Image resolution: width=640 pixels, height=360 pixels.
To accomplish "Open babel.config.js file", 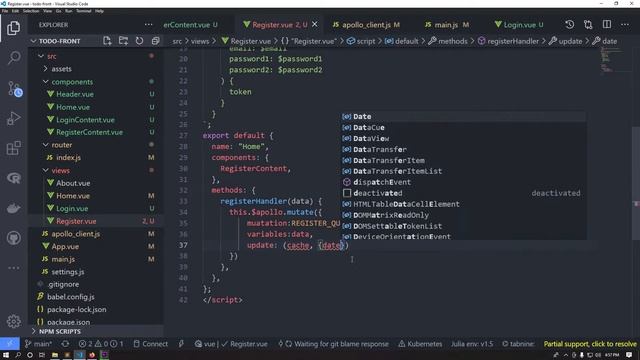I will (x=70, y=297).
